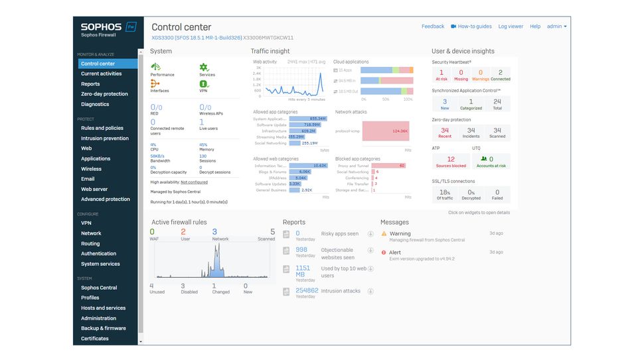This screenshot has width=644, height=362.
Task: Open Applications sidebar item
Action: pos(96,158)
